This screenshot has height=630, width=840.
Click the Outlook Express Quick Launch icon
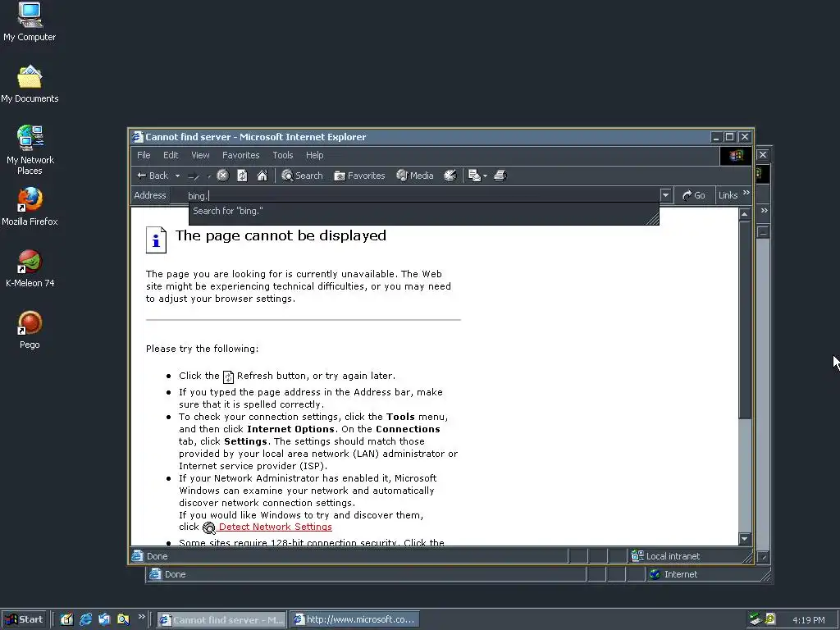pyautogui.click(x=104, y=619)
